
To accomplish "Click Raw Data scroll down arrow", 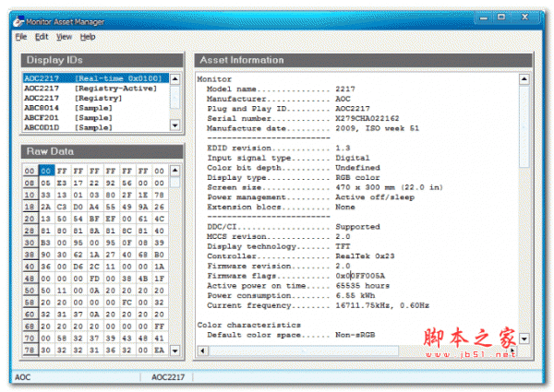I will coord(175,350).
